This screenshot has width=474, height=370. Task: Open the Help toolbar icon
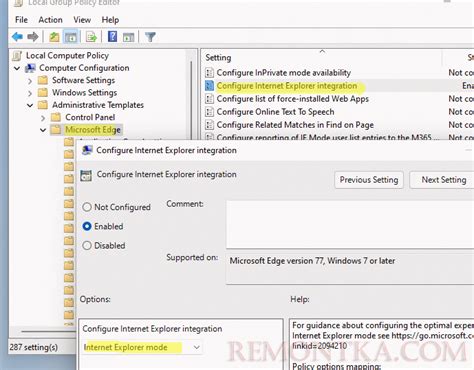click(113, 36)
